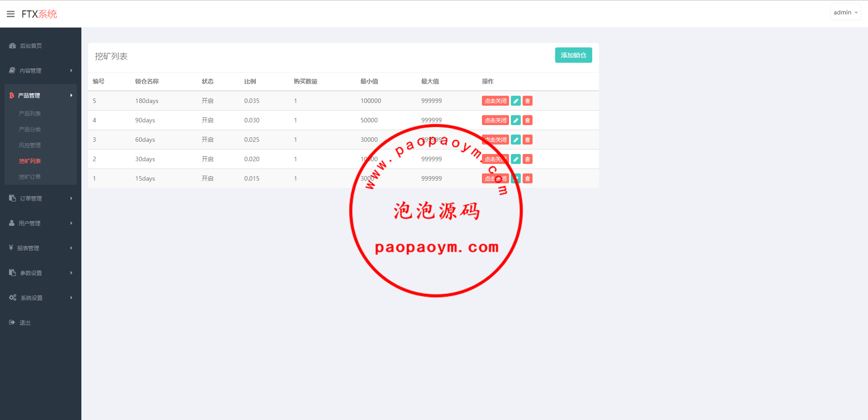
Task: Click 点击关闭 for the 90days row
Action: [x=495, y=120]
